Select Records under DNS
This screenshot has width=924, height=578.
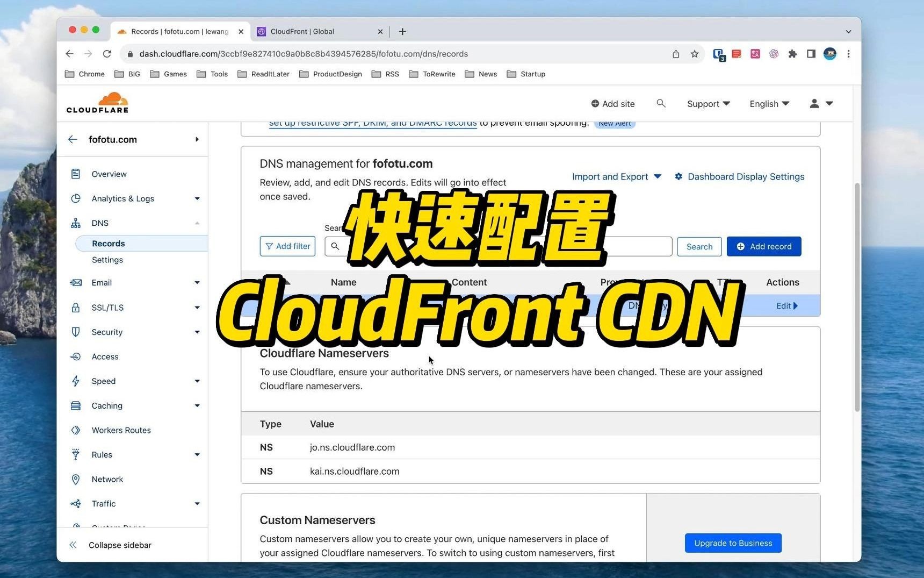pos(142,244)
